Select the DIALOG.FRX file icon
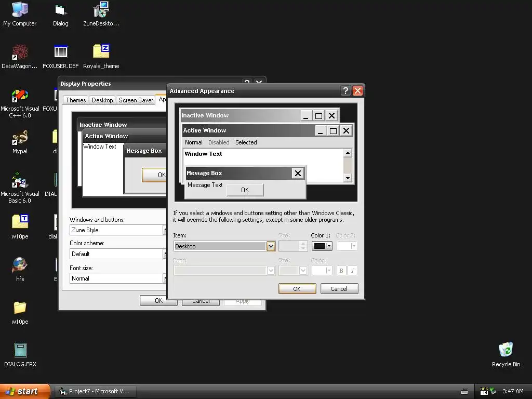This screenshot has width=532, height=399. pos(20,355)
